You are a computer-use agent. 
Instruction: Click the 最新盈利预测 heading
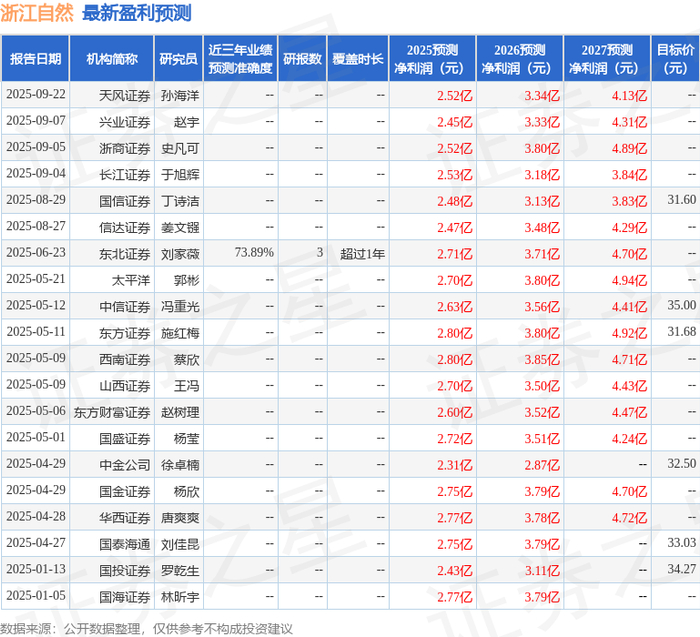tap(137, 13)
